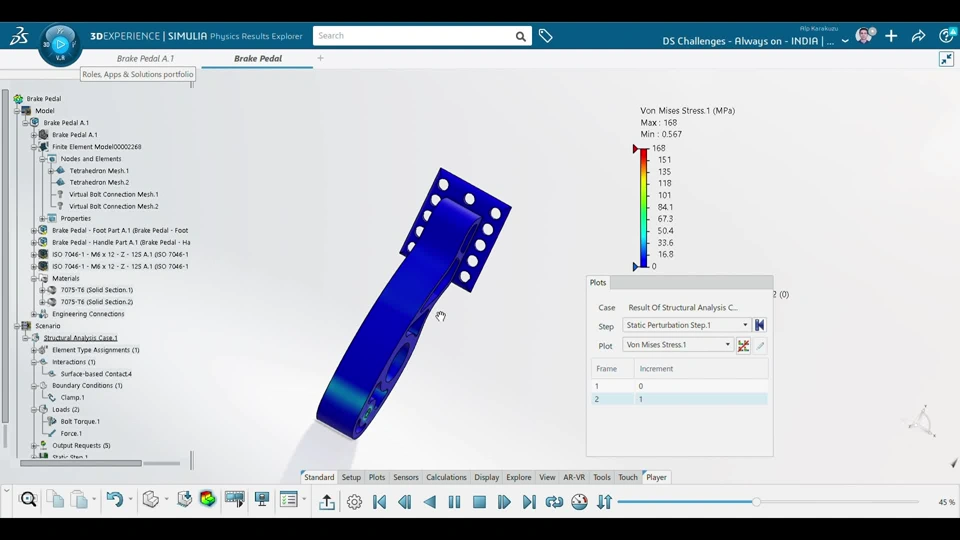Click the speed gauge icon
The width and height of the screenshot is (960, 540).
click(579, 502)
